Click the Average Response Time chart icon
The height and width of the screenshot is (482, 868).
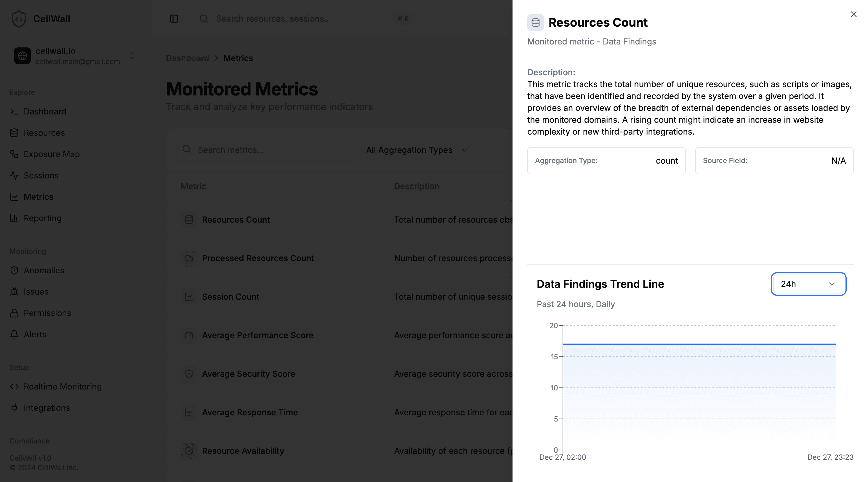coord(189,413)
